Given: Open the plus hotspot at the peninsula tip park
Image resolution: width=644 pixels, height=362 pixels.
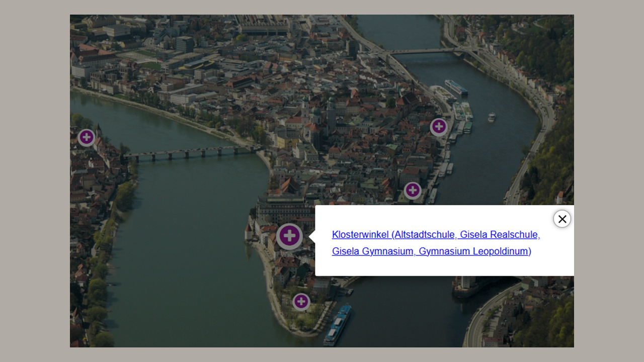Looking at the screenshot, I should tap(301, 302).
